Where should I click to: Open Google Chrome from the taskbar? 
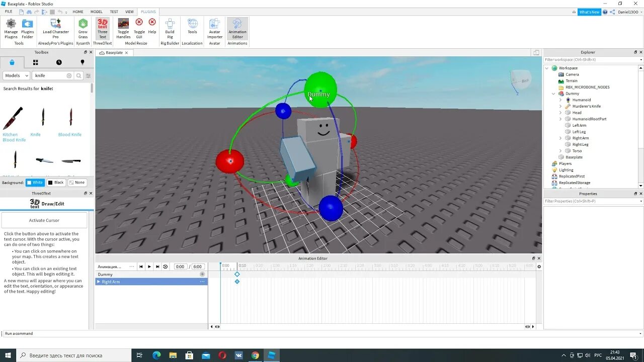click(x=255, y=355)
